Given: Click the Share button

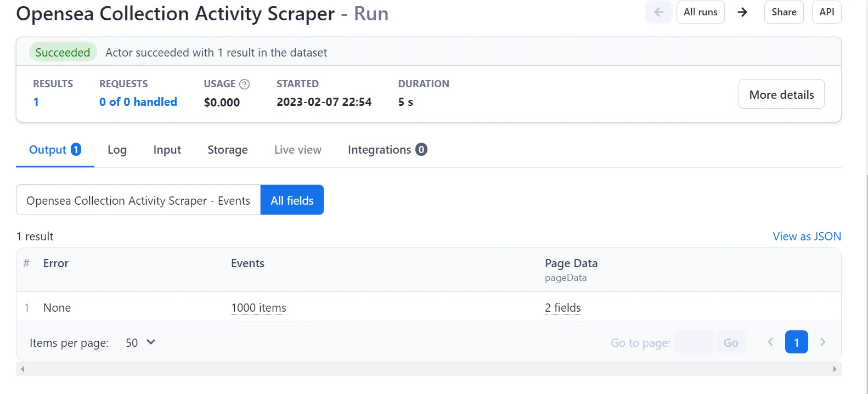Looking at the screenshot, I should pyautogui.click(x=784, y=12).
